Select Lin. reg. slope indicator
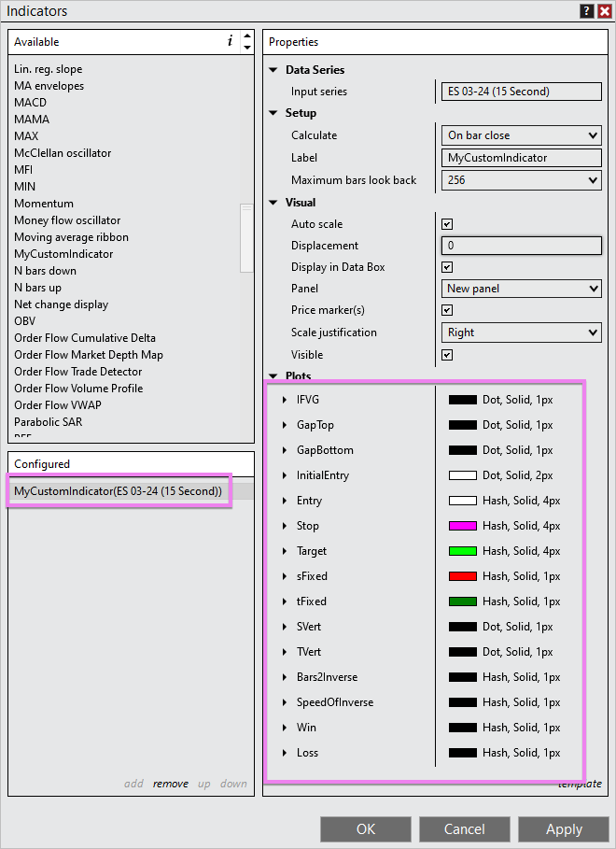616x849 pixels. 49,69
